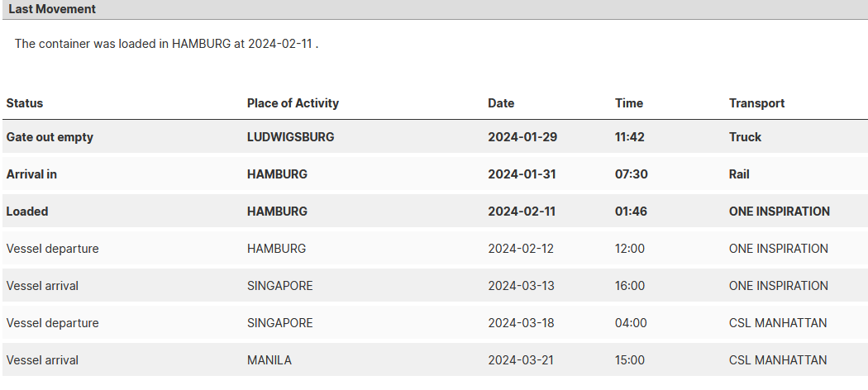The image size is (868, 390).
Task: Click the LUDWIGSBURG place cell
Action: tap(291, 137)
